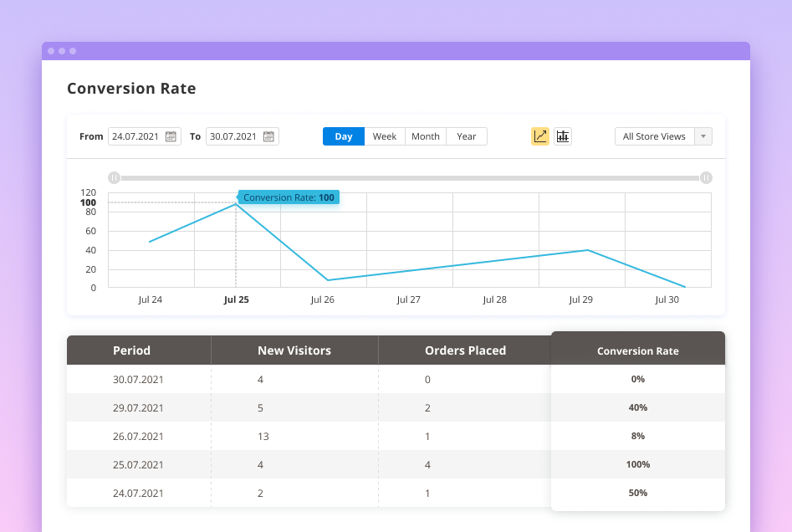Open calendar picker for From date
This screenshot has width=792, height=532.
point(171,136)
